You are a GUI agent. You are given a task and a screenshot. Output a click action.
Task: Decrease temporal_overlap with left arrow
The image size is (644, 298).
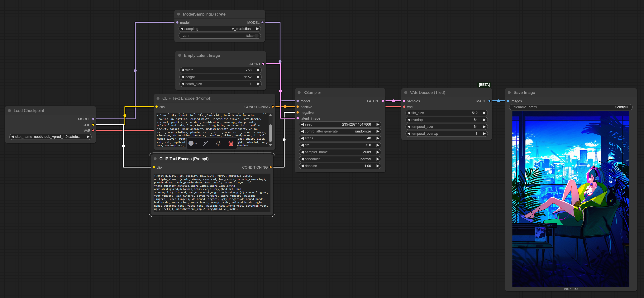[409, 134]
